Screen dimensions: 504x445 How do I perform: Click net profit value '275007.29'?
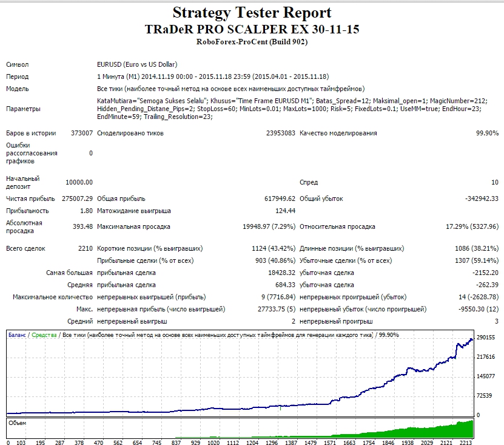click(77, 199)
